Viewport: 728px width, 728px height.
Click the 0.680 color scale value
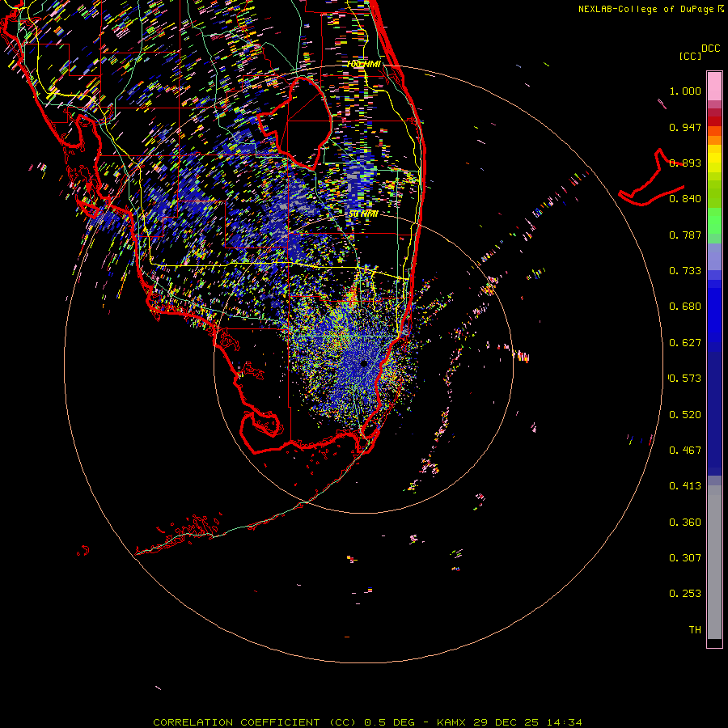[685, 307]
